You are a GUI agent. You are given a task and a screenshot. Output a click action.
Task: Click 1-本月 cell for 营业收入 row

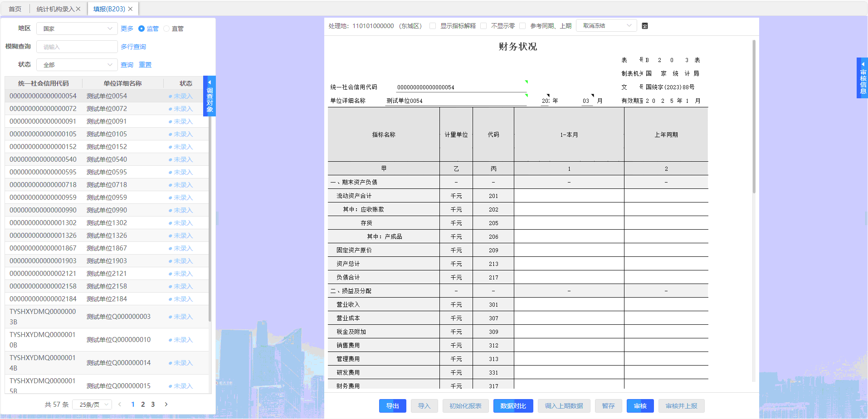569,304
